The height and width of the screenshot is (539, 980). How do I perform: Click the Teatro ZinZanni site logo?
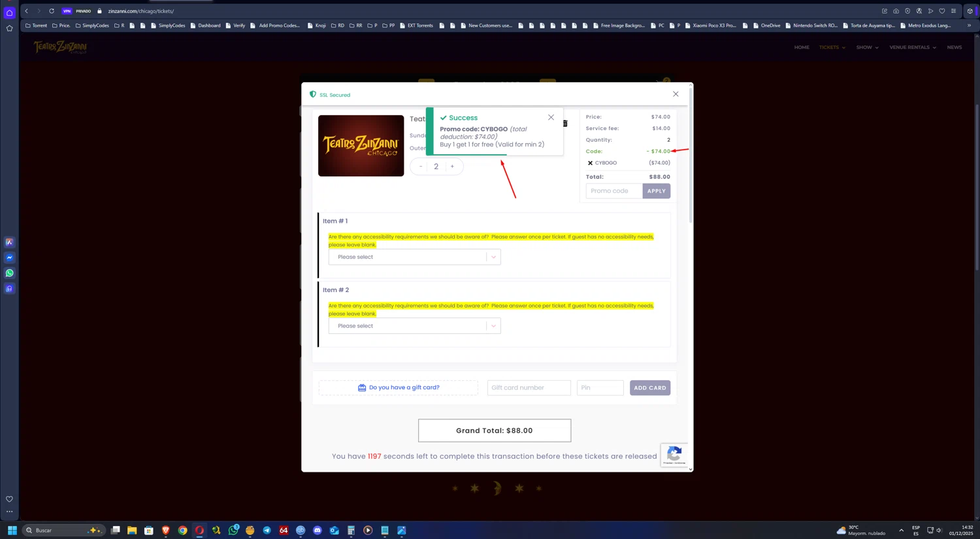click(60, 47)
